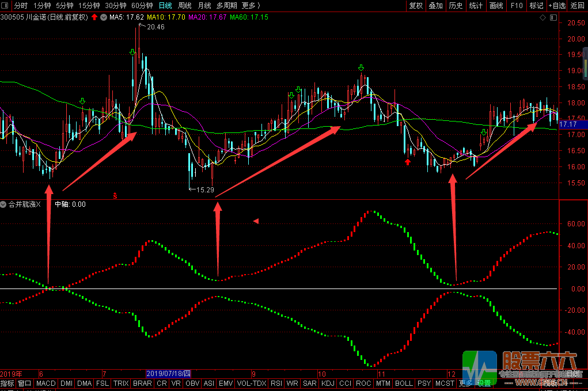Select the 60分钟 period
The image size is (588, 391).
142,6
